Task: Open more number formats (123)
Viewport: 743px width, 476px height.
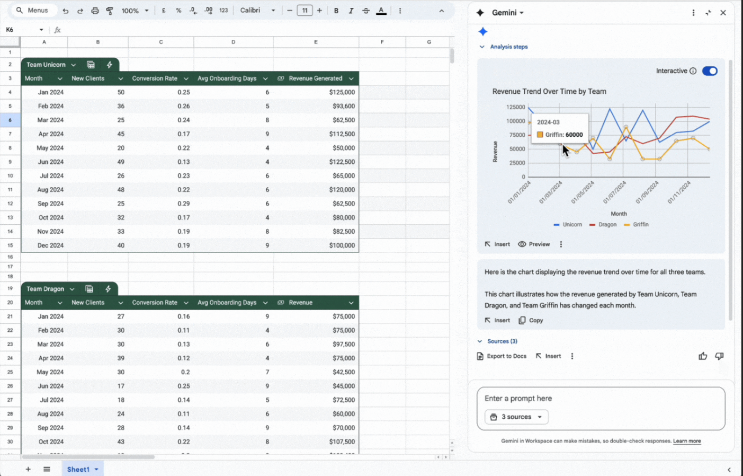Action: (x=224, y=10)
